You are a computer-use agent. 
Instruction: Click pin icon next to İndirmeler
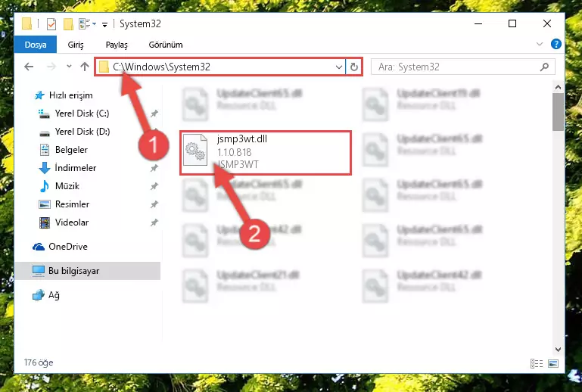click(x=154, y=168)
